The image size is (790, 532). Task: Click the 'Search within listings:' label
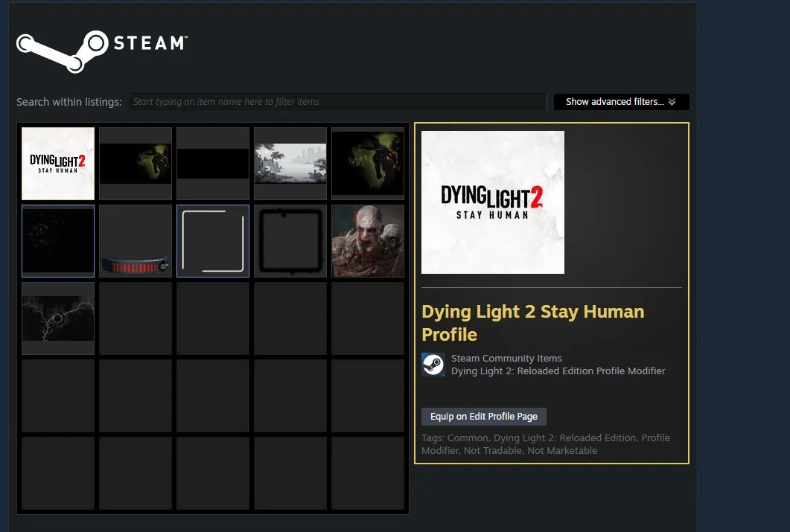point(69,102)
